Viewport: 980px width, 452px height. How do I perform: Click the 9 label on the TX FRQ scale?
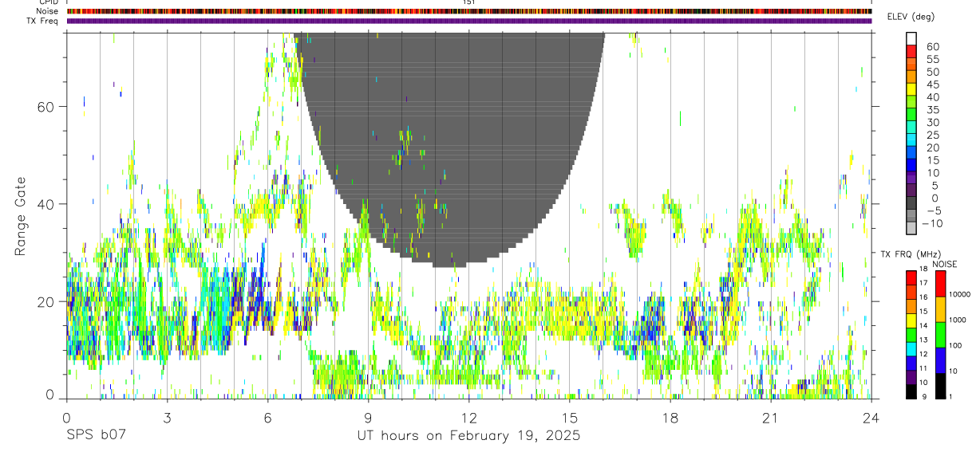[x=925, y=397]
